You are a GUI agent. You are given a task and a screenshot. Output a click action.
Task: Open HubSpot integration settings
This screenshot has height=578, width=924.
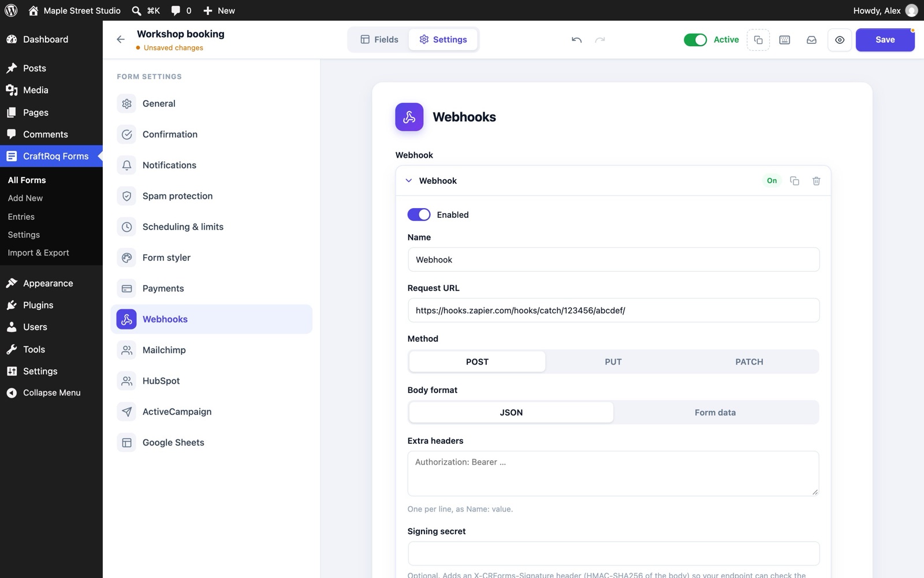[x=211, y=381]
